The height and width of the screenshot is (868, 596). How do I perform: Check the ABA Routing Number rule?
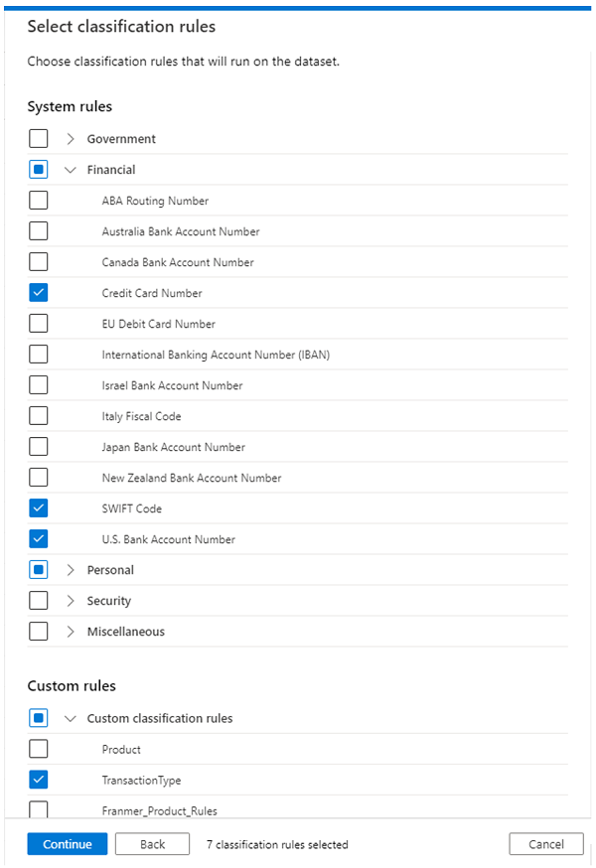coord(38,200)
